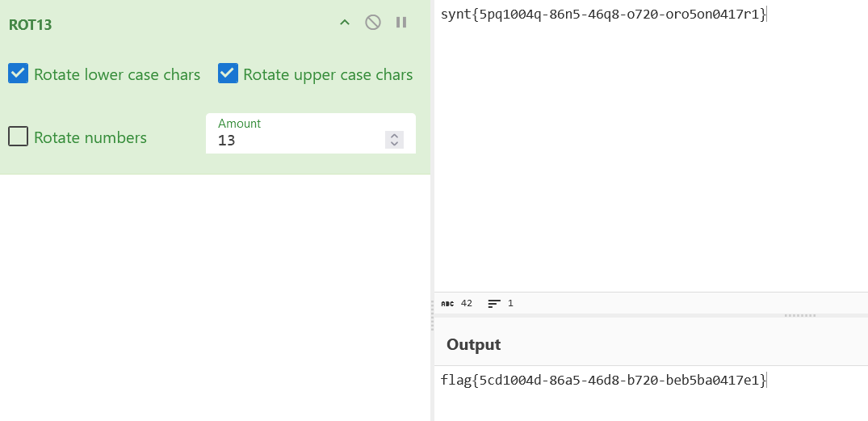Uncheck Rotate upper case chars

coord(228,74)
